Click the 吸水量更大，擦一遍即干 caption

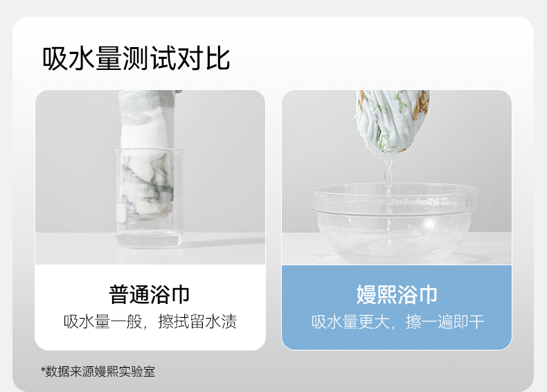397,321
